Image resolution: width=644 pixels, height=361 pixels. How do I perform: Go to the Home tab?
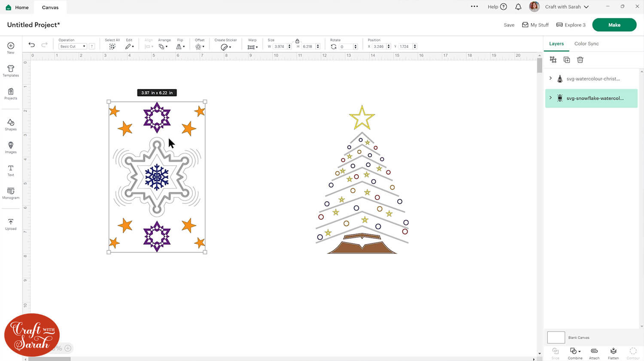pos(17,7)
